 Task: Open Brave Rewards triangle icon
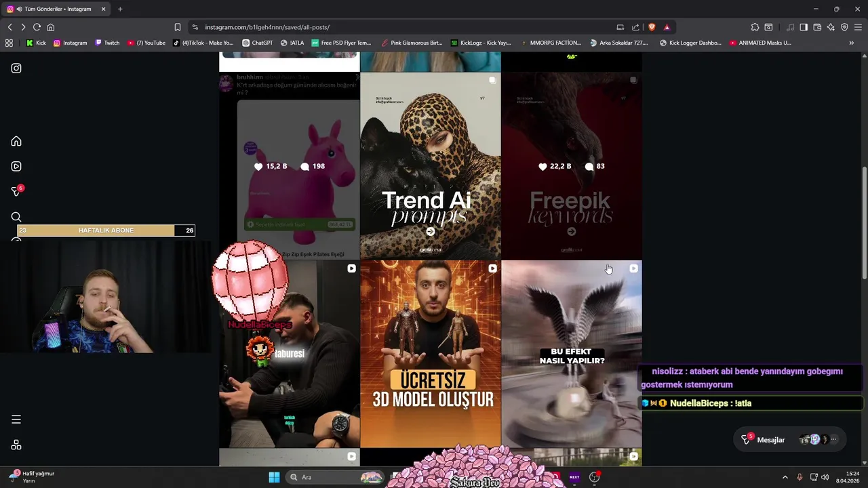(x=667, y=27)
